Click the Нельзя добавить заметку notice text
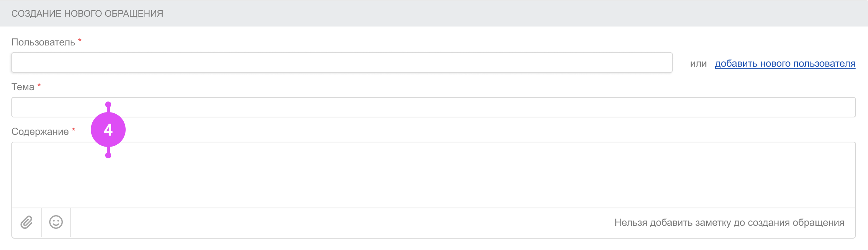Image resolution: width=868 pixels, height=250 pixels. coord(729,222)
